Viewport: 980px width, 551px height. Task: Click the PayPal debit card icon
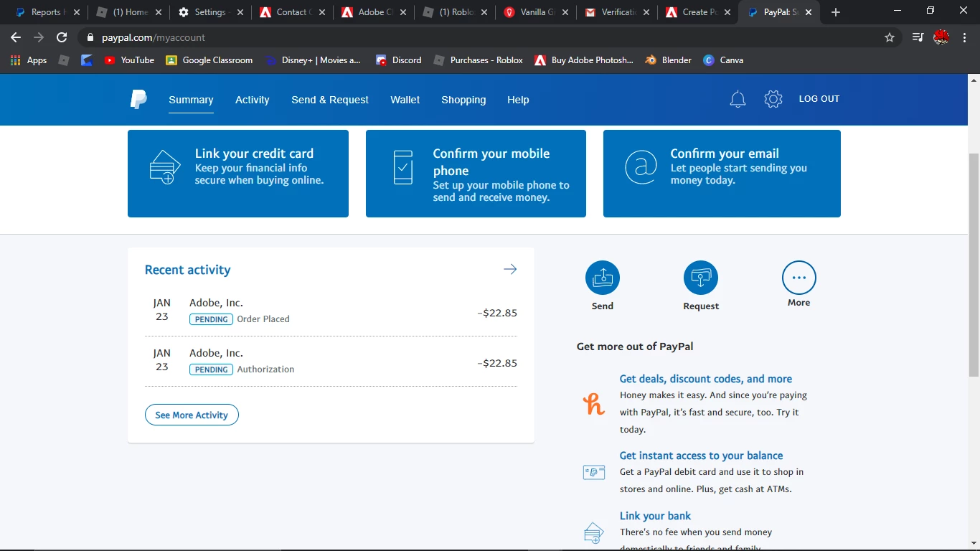click(594, 472)
